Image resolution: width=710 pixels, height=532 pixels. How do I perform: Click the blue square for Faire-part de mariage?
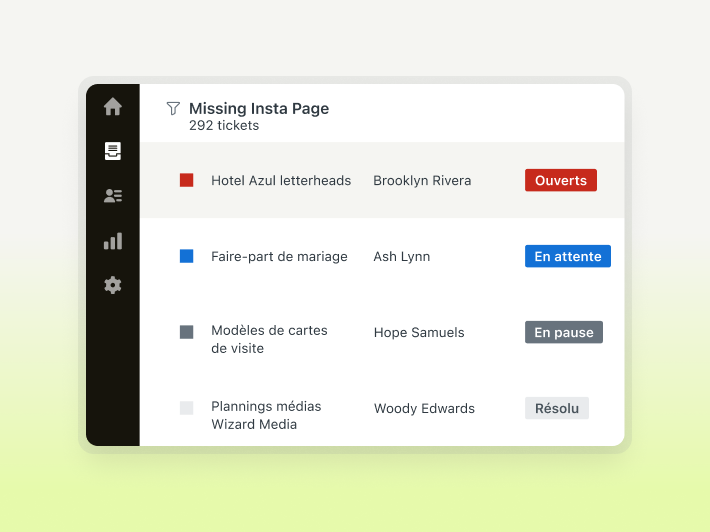[x=186, y=256]
